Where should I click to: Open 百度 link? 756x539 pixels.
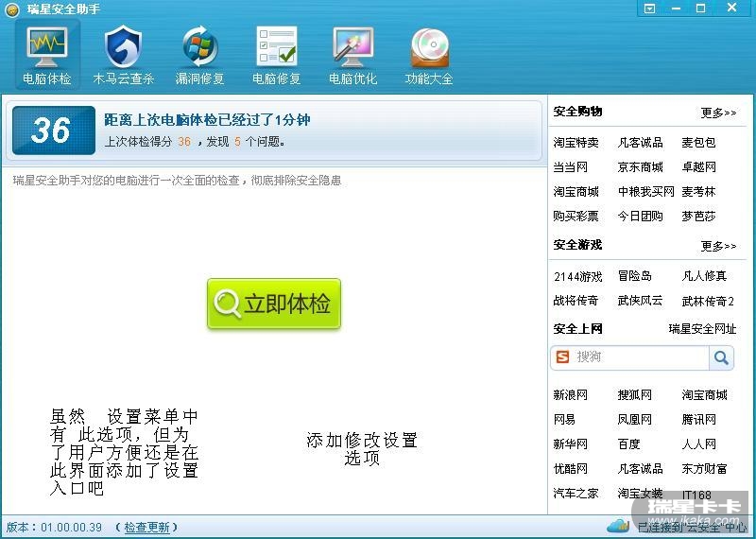pos(628,443)
